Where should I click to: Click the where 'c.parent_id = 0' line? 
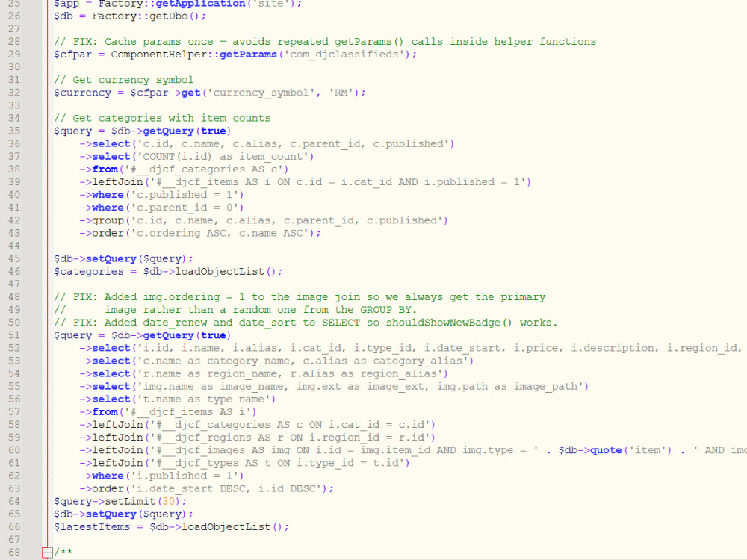pyautogui.click(x=161, y=208)
